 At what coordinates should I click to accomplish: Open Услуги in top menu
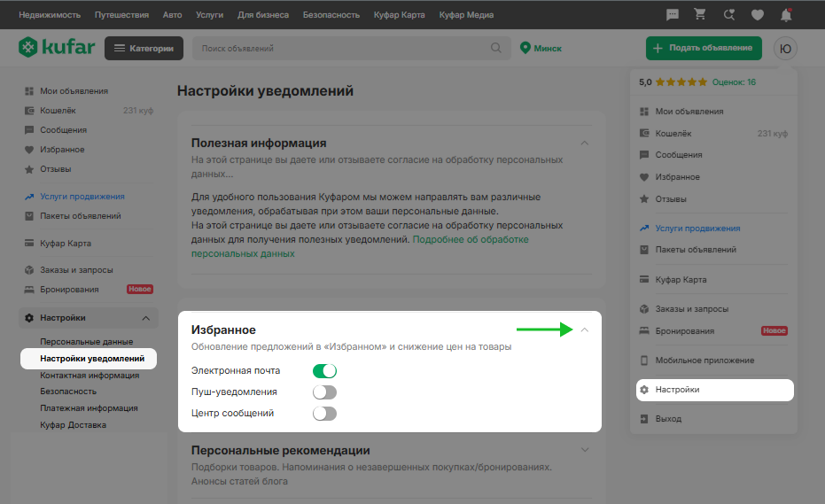pos(209,15)
